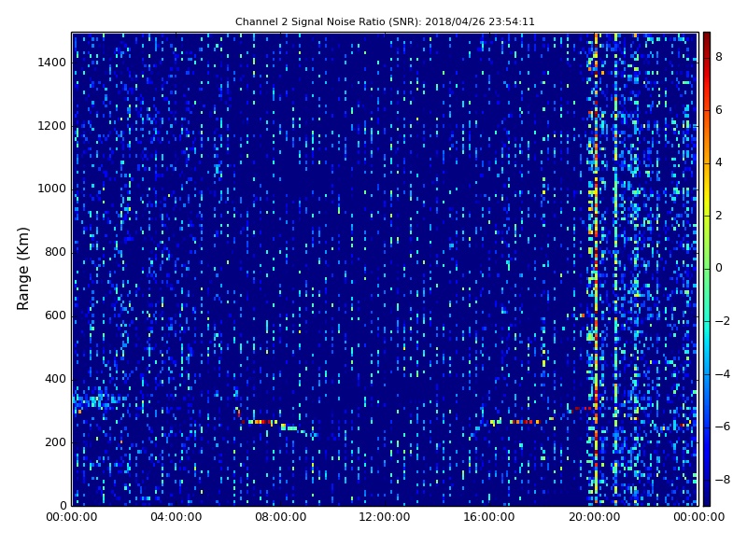Image resolution: width=747 pixels, height=560 pixels.
Task: Click the colorbar label −2
Action: click(723, 321)
